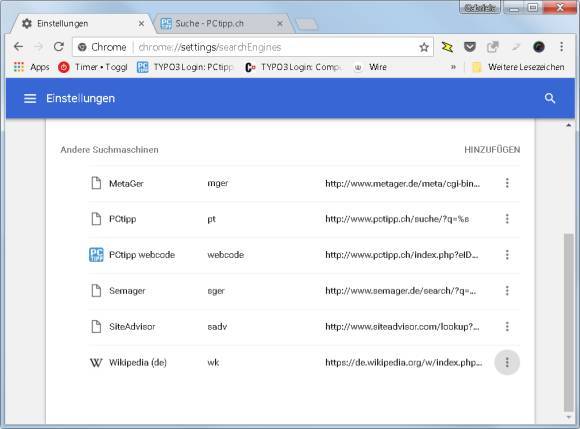Click the pctipp.ch/suche URL text

[x=397, y=219]
